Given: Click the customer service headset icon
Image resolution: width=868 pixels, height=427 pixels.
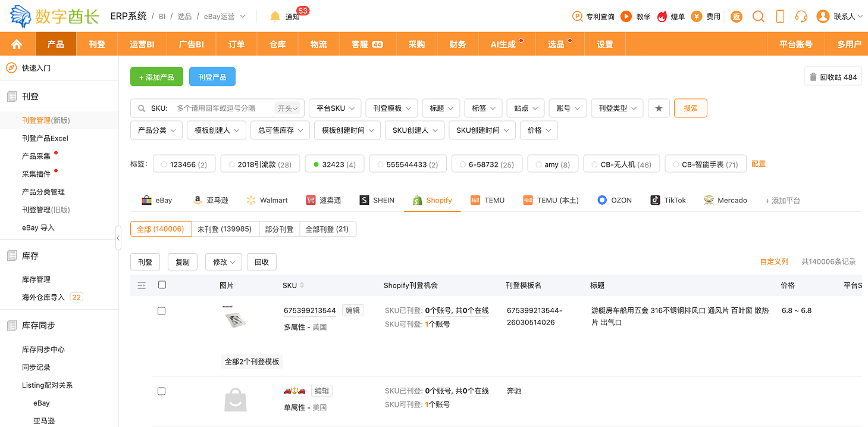Looking at the screenshot, I should point(801,17).
